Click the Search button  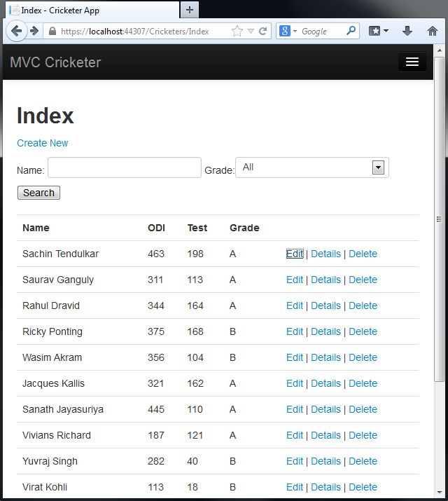point(38,193)
